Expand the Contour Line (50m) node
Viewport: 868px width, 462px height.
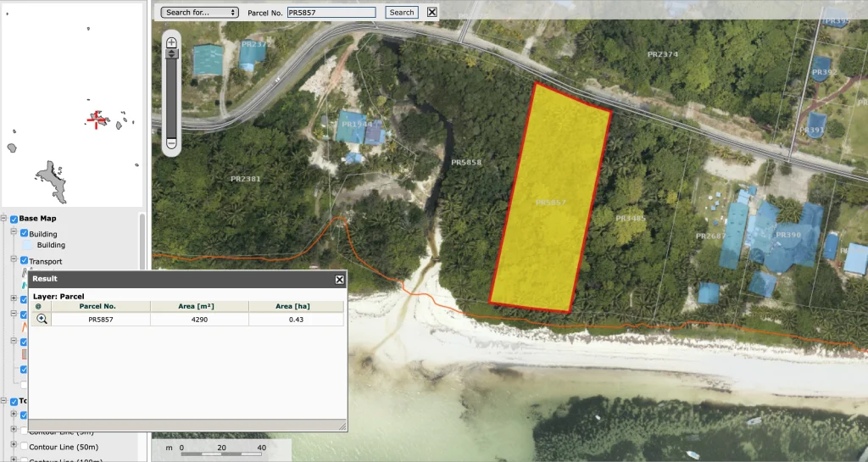(14, 445)
